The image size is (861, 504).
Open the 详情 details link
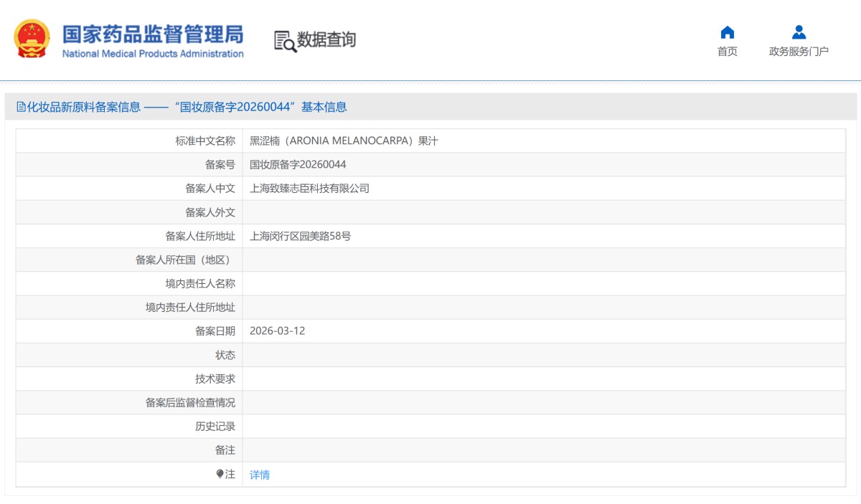[260, 475]
